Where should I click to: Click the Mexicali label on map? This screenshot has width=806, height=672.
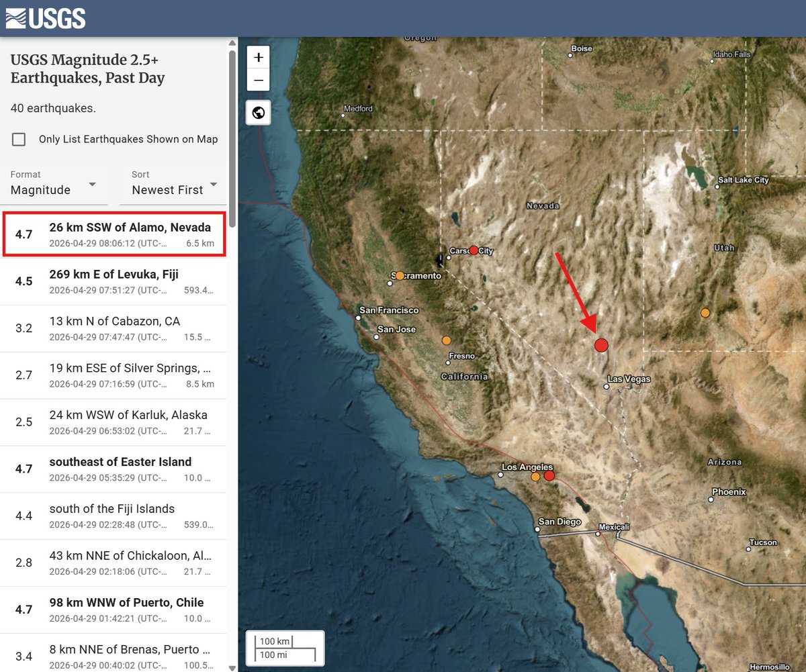point(613,526)
